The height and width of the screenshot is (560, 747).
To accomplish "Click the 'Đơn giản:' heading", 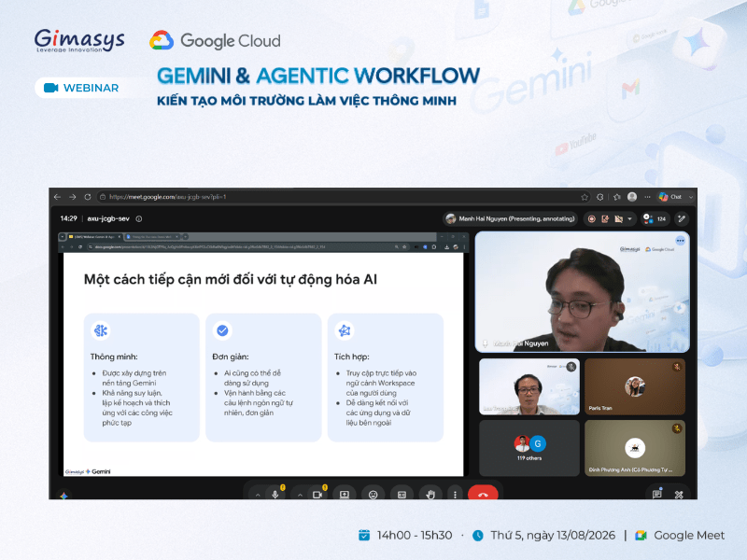I will point(231,357).
